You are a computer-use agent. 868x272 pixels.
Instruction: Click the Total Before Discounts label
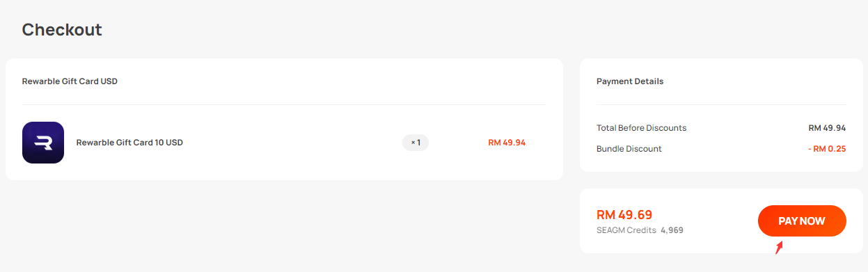tap(641, 128)
